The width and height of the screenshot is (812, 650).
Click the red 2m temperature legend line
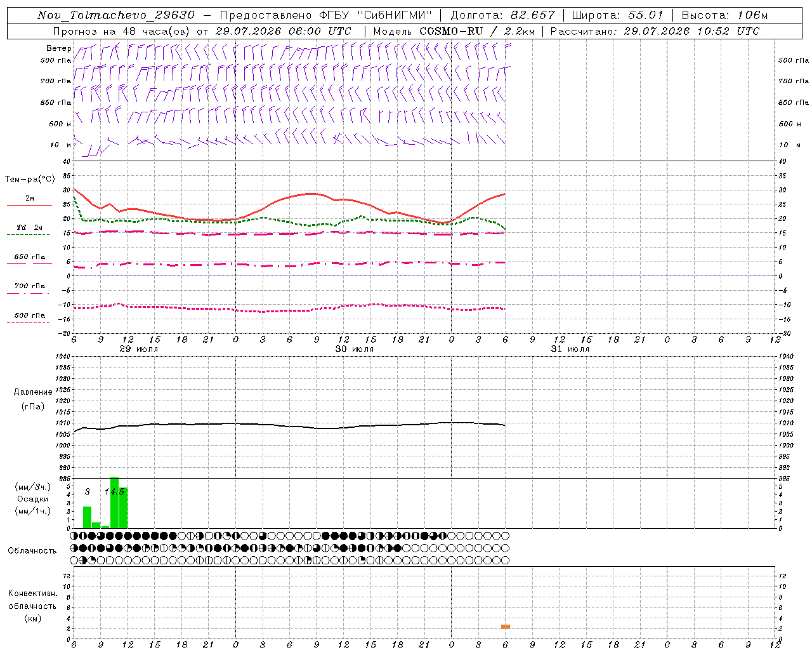[29, 205]
